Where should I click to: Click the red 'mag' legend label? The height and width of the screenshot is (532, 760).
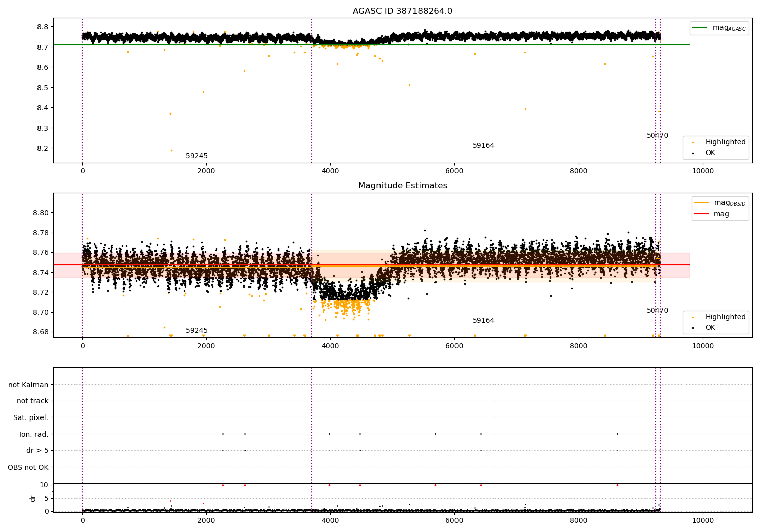pyautogui.click(x=721, y=214)
